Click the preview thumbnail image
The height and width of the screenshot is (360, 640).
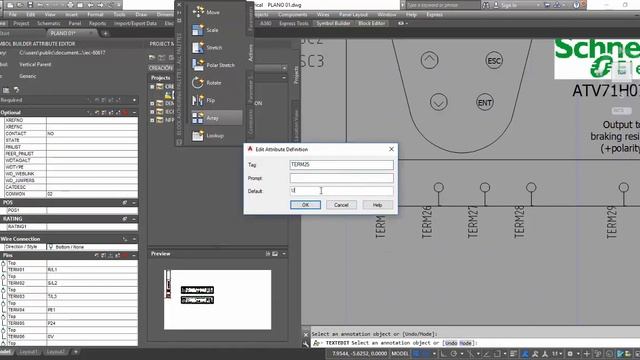[x=217, y=299]
